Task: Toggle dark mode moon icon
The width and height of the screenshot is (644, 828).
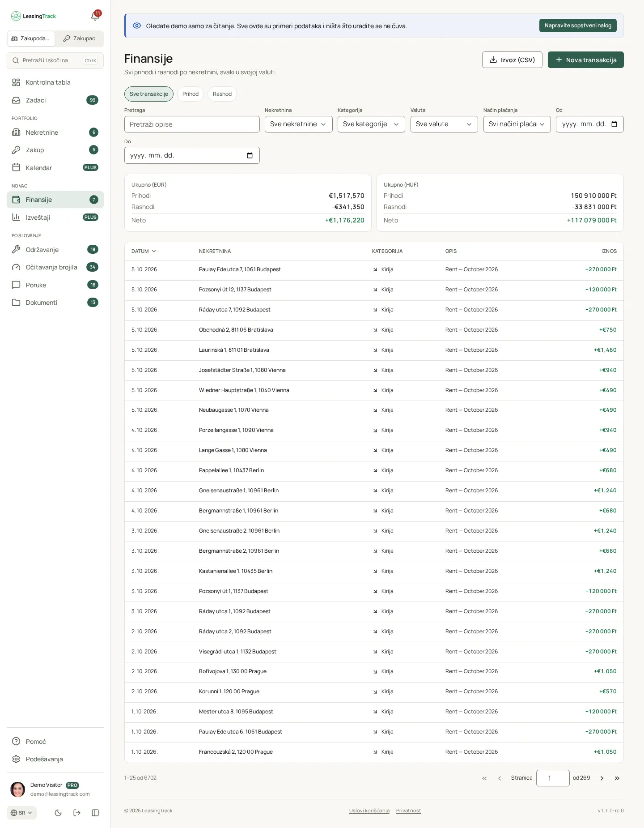Action: pos(58,813)
